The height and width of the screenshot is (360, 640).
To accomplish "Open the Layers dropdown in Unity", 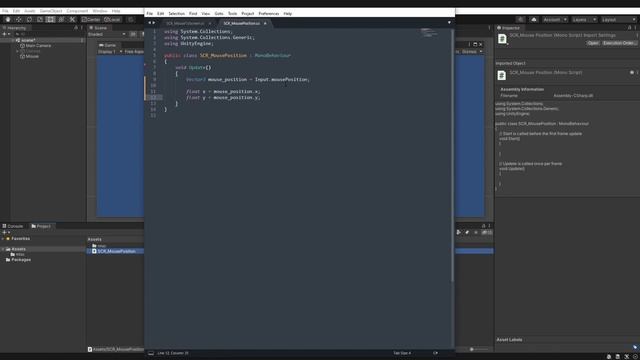I will point(584,19).
